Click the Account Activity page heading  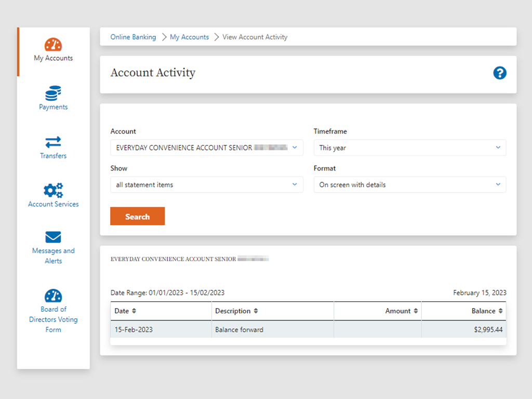pyautogui.click(x=153, y=73)
